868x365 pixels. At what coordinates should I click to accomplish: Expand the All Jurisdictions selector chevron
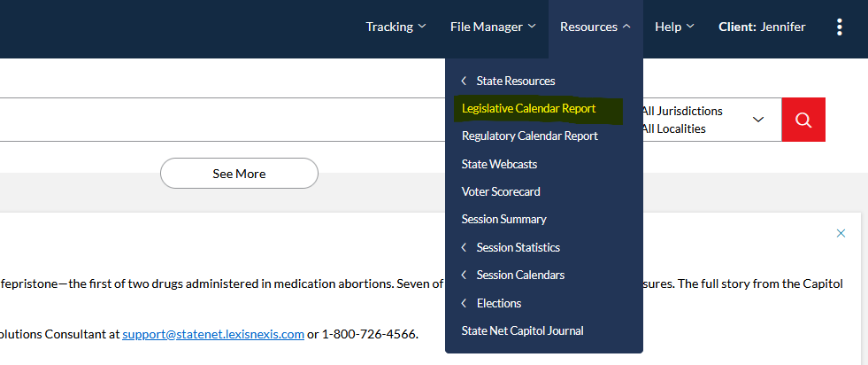point(757,120)
